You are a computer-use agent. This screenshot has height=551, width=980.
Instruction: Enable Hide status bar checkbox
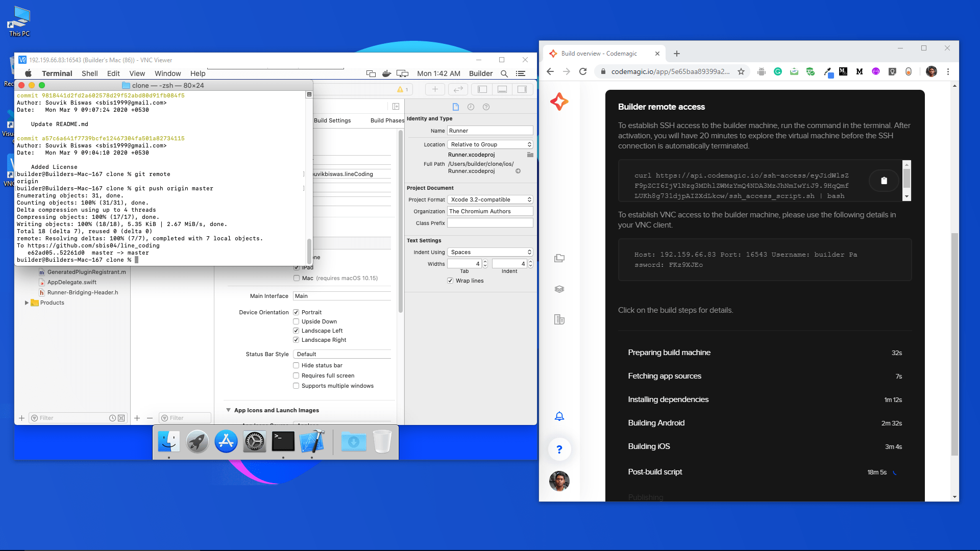click(x=296, y=365)
